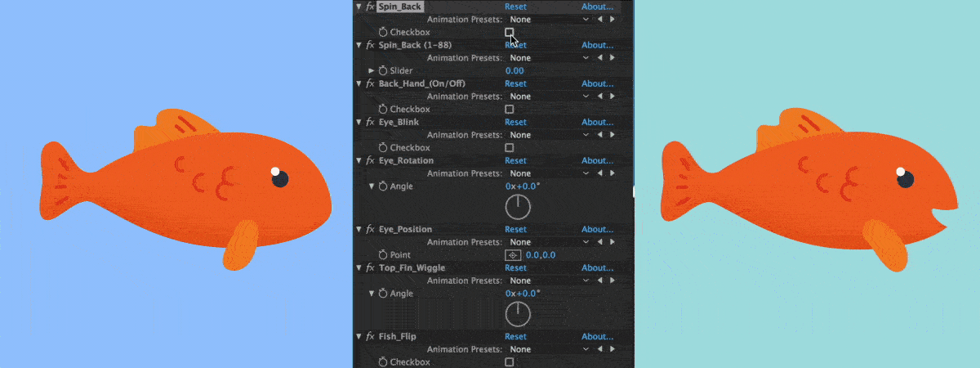Enable the Eye_Blink checkbox

510,147
